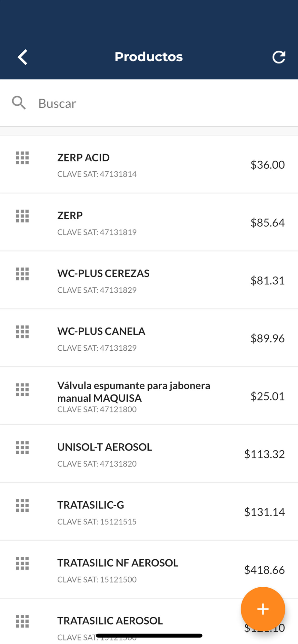Tap the grid icon beside ZERP
Screen dimensions: 298x644
point(22,216)
